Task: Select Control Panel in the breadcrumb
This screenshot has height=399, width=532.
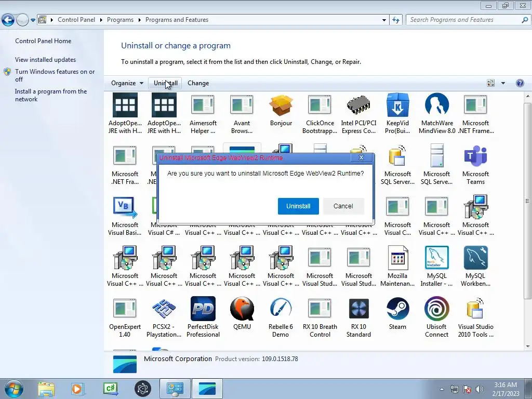Action: pos(76,20)
